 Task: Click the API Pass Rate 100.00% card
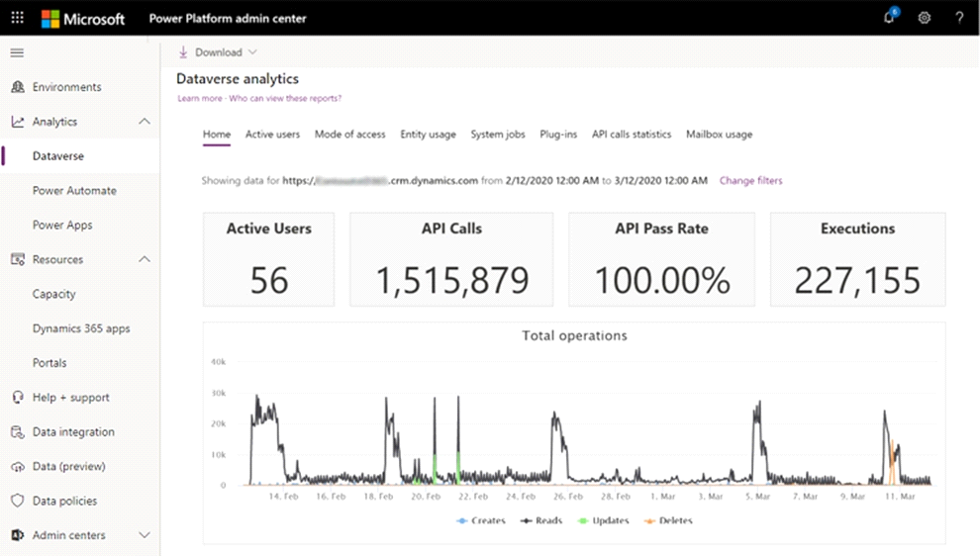coord(662,259)
